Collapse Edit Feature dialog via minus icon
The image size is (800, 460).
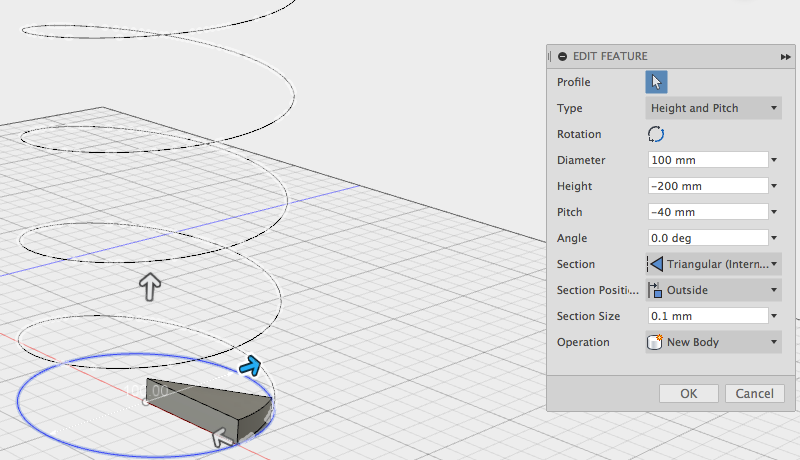(x=562, y=57)
